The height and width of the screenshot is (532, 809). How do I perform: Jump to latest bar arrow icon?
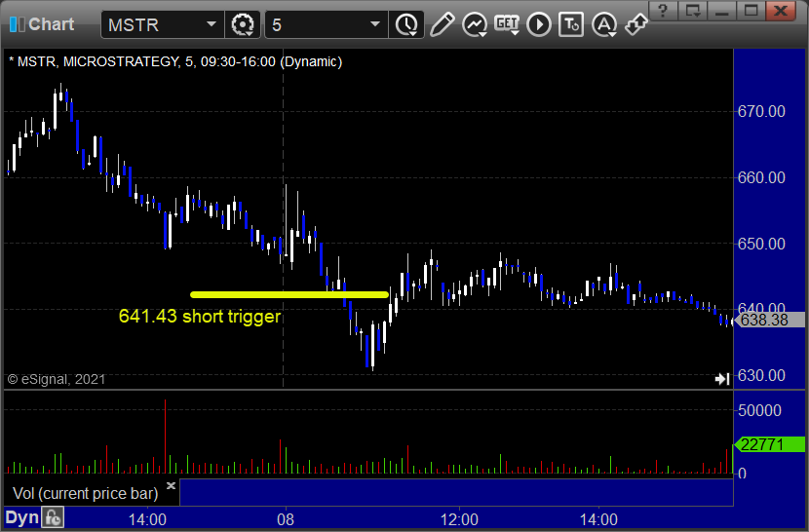[x=722, y=379]
